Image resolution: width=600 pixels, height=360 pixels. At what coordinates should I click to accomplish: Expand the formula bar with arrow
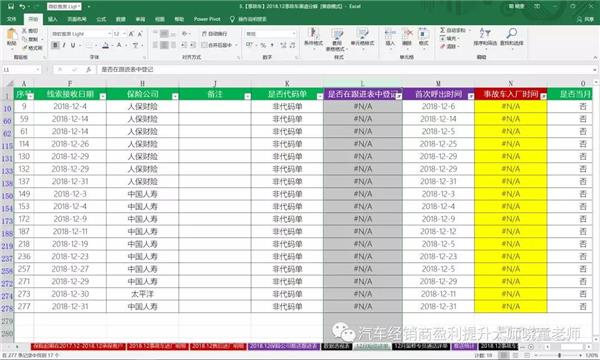pyautogui.click(x=595, y=70)
